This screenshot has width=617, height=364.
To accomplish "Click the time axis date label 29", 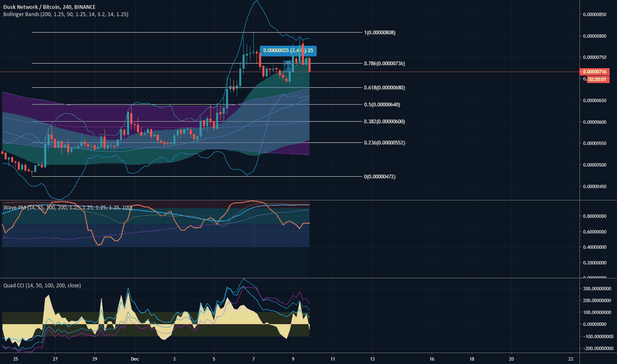I will pos(95,359).
